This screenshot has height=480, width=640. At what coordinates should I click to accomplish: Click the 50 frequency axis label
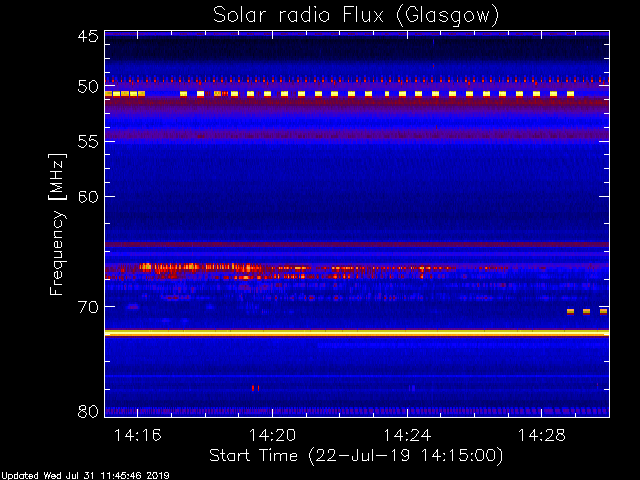(x=89, y=87)
